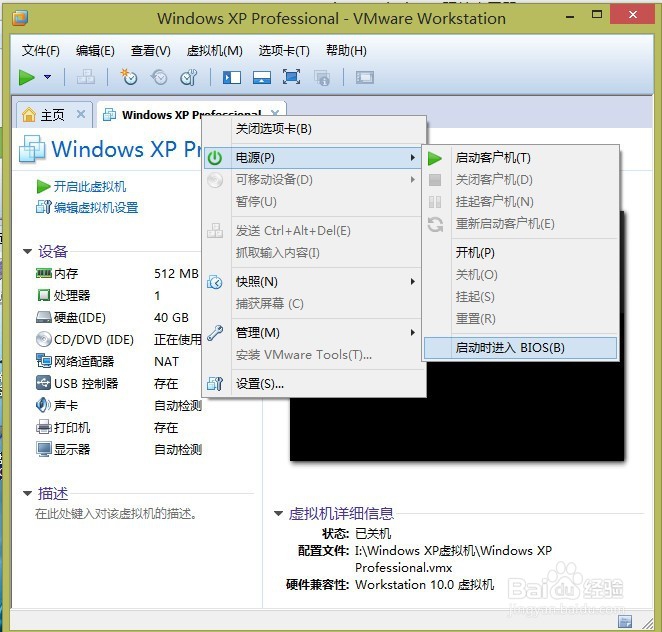The image size is (662, 632).
Task: Enter full screen mode toolbar icon
Action: [291, 77]
